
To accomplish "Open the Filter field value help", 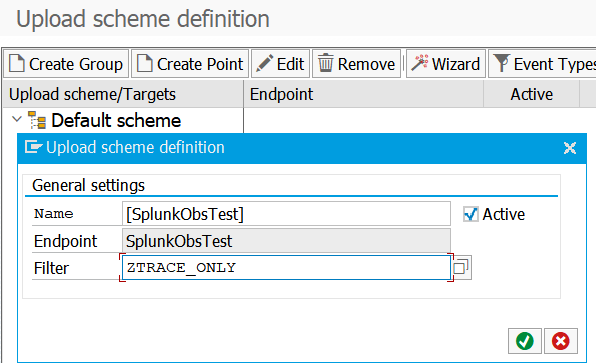I will coord(463,268).
